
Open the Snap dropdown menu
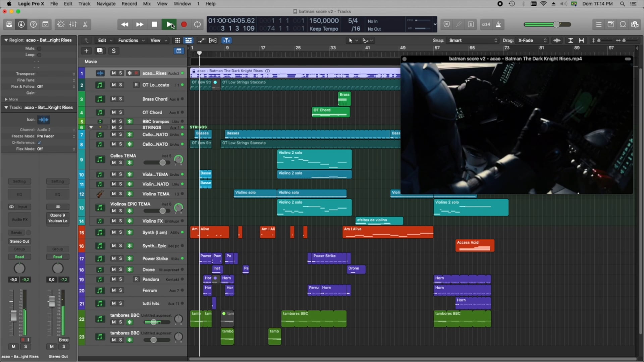click(x=471, y=40)
